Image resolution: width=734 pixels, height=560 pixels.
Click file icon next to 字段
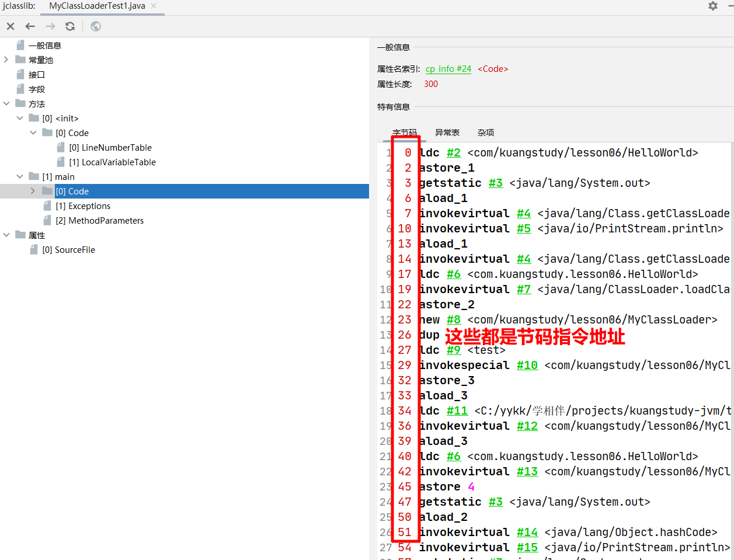click(x=20, y=89)
